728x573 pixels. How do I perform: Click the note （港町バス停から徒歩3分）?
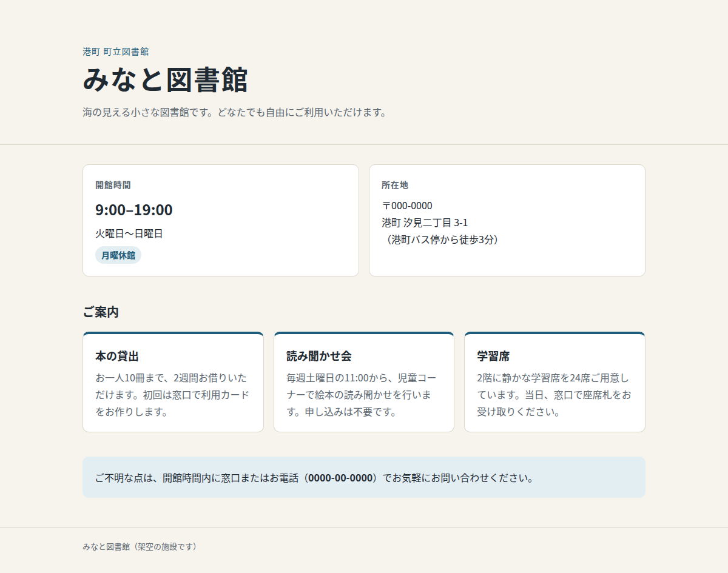[x=442, y=240]
